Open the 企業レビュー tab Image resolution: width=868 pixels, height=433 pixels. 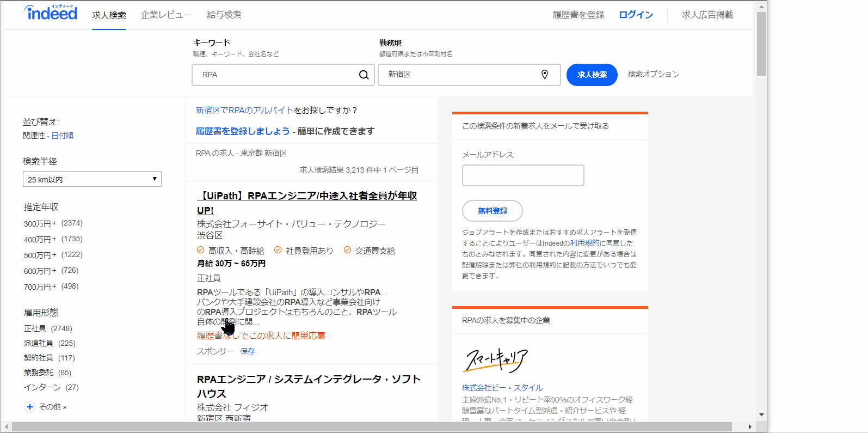[x=166, y=15]
